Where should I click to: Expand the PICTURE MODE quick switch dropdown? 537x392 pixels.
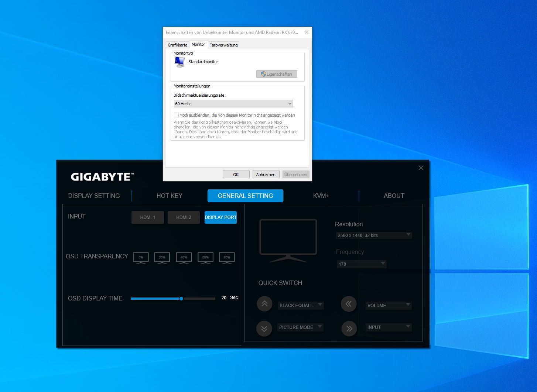pos(301,327)
